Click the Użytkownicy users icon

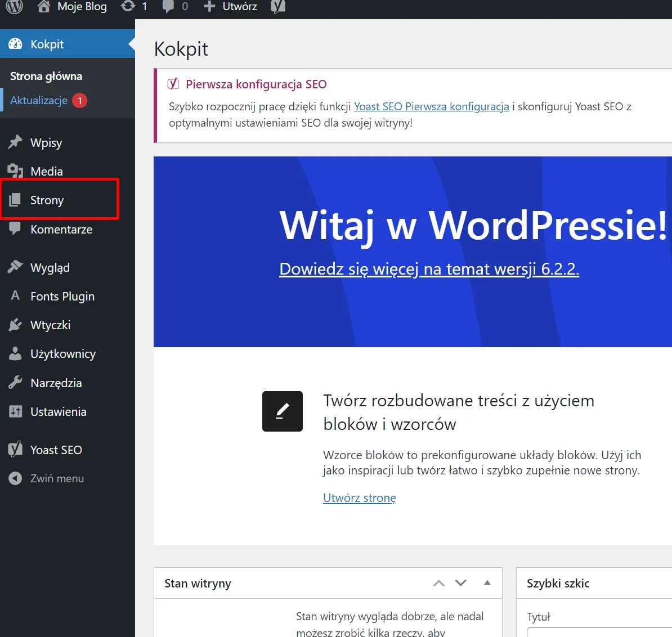click(15, 353)
